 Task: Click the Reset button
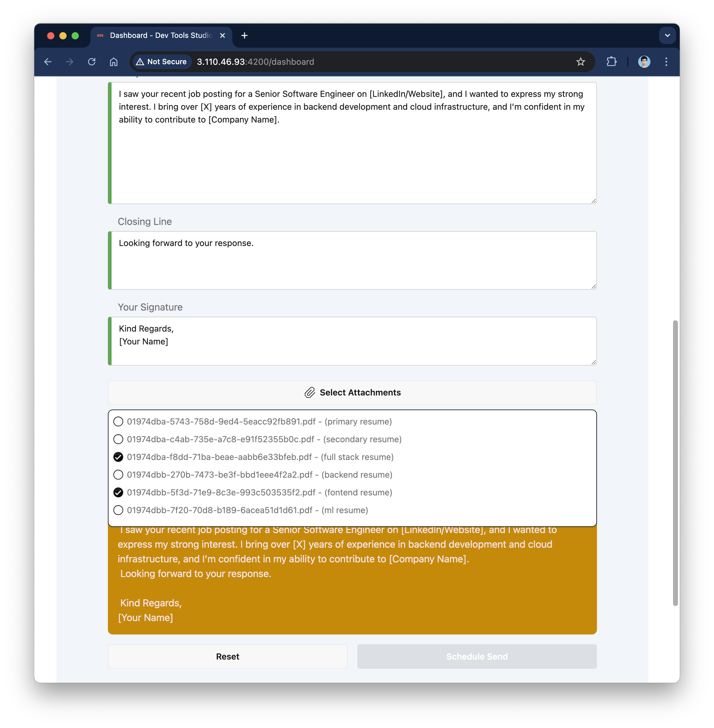pyautogui.click(x=227, y=656)
